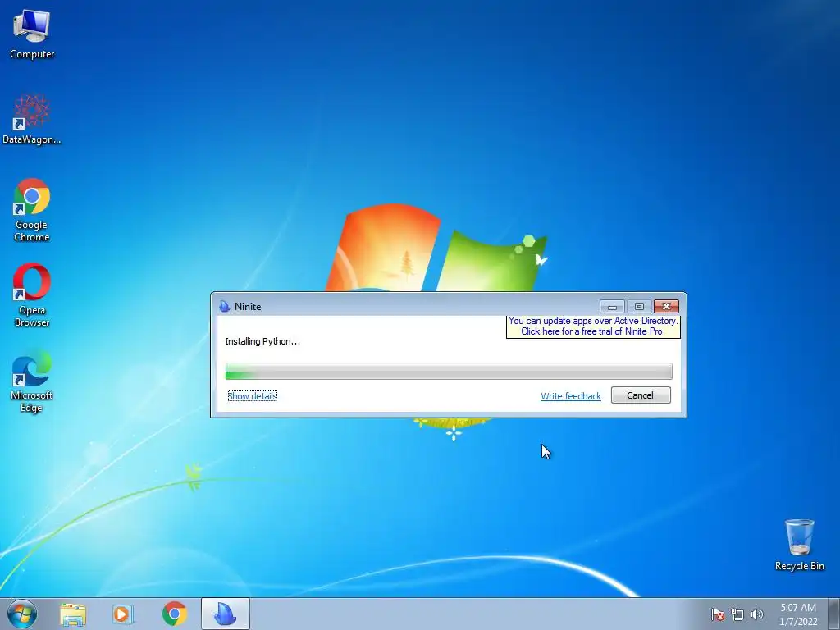Open the network tray icon
Screen dimensions: 840x630
pos(737,614)
